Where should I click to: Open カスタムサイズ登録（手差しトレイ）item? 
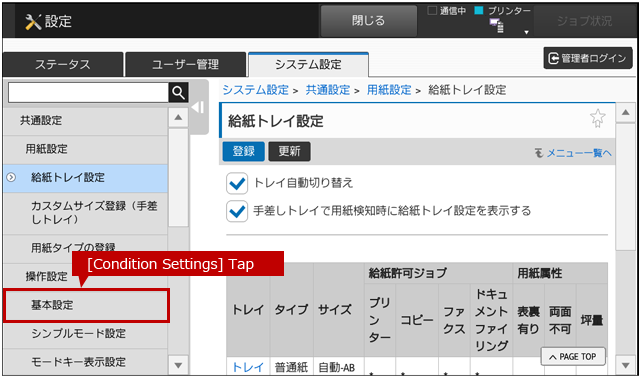click(85, 213)
